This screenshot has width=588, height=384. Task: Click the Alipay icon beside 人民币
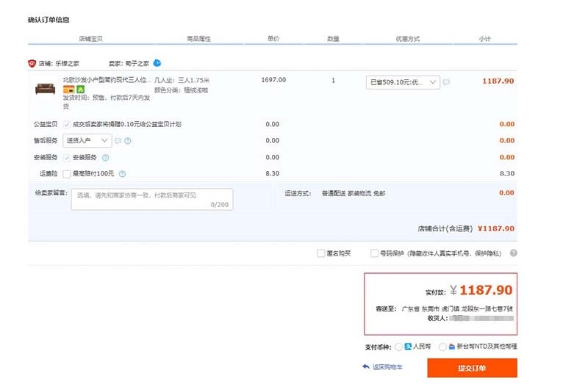click(408, 347)
